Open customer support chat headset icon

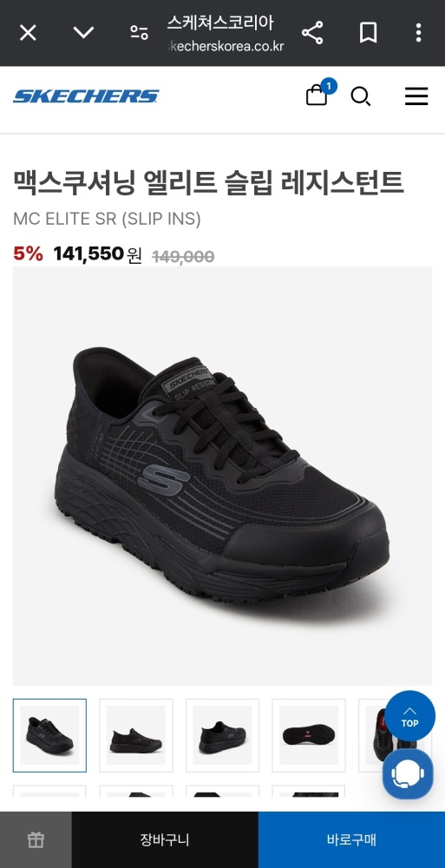pyautogui.click(x=408, y=774)
